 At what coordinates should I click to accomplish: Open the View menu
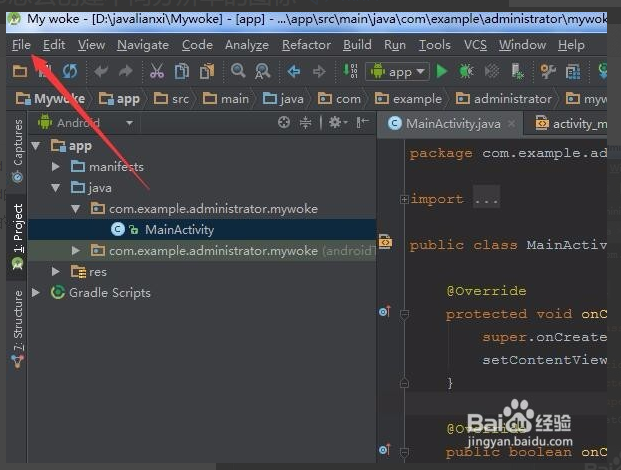click(x=91, y=45)
